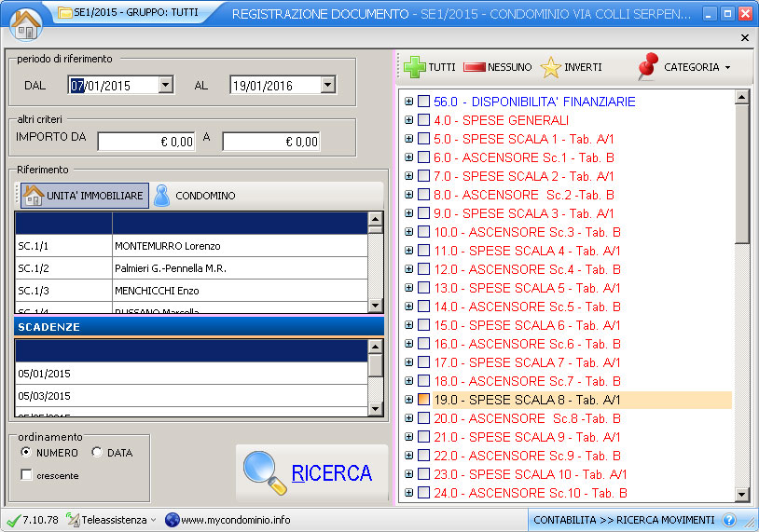Click the blue help icon in status bar
The image size is (759, 532).
click(729, 520)
